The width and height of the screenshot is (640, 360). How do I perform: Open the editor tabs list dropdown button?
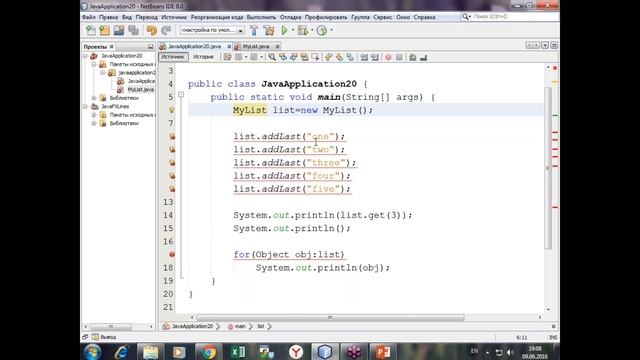tap(545, 45)
